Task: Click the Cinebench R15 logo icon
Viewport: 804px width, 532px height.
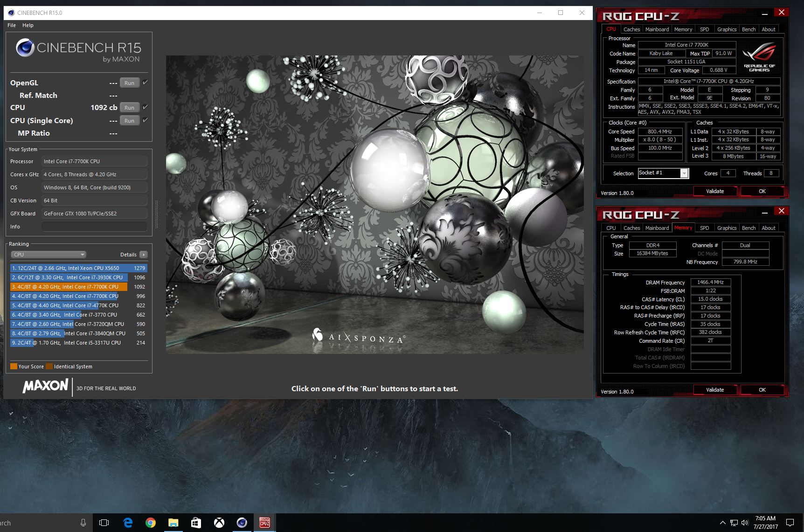Action: coord(25,48)
